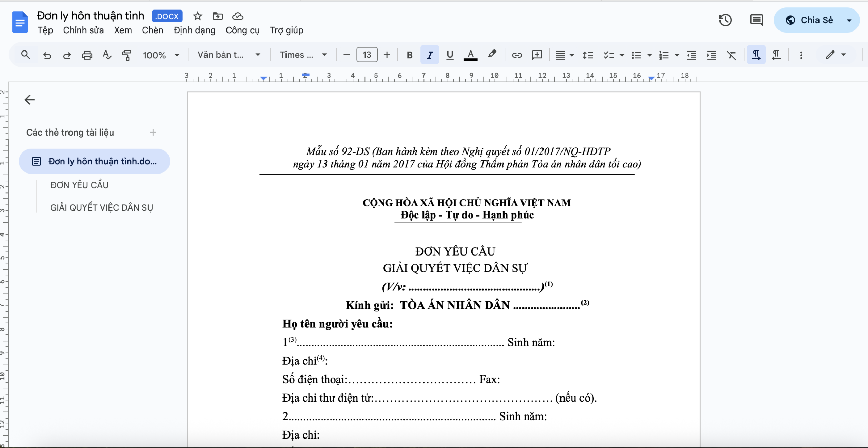Star the document Đơn ly hôn thuận tình
This screenshot has width=868, height=448.
pos(198,16)
